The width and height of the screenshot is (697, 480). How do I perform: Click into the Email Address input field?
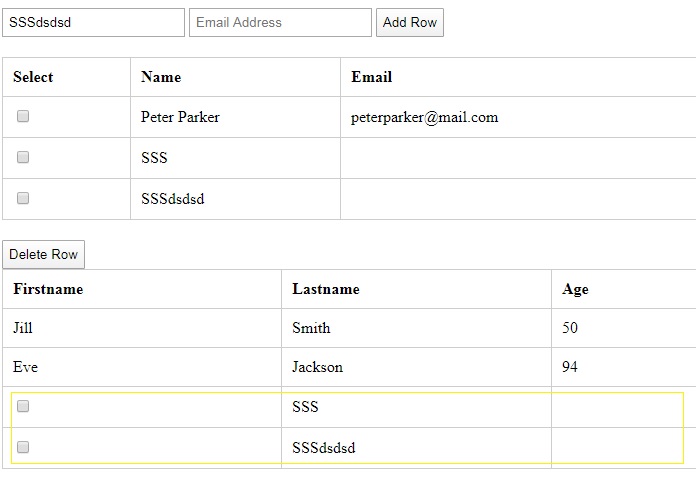[280, 22]
